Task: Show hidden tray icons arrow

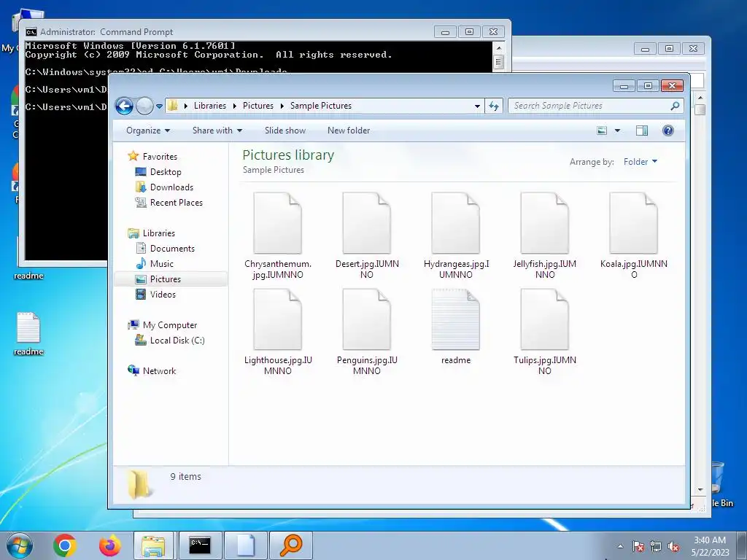Action: tap(620, 546)
